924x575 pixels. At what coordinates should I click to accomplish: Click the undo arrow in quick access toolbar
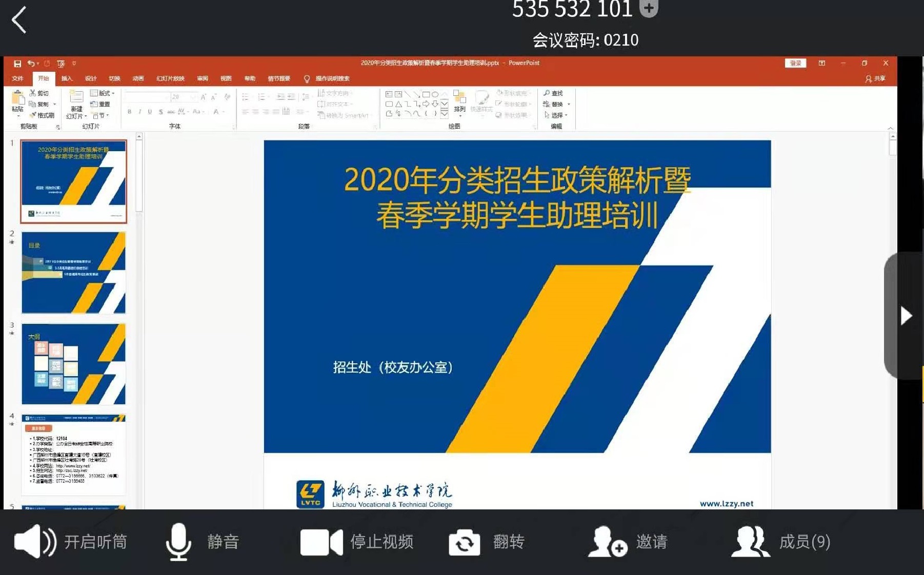click(x=31, y=64)
